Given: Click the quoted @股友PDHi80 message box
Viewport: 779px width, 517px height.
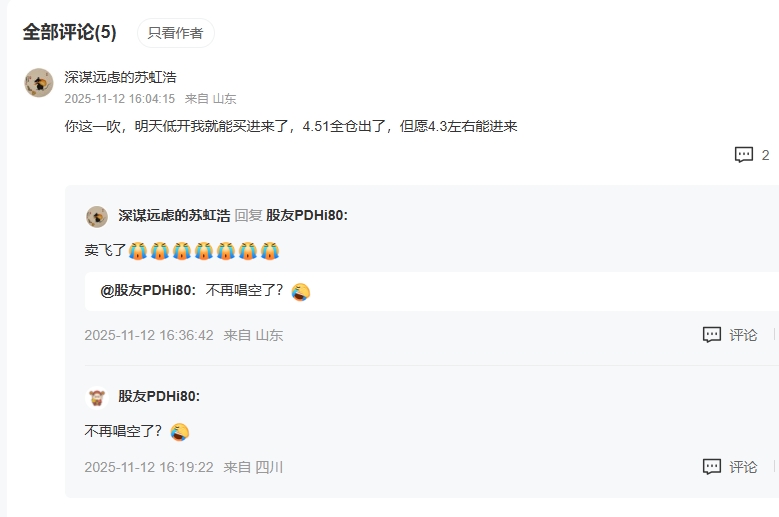Looking at the screenshot, I should tap(432, 291).
